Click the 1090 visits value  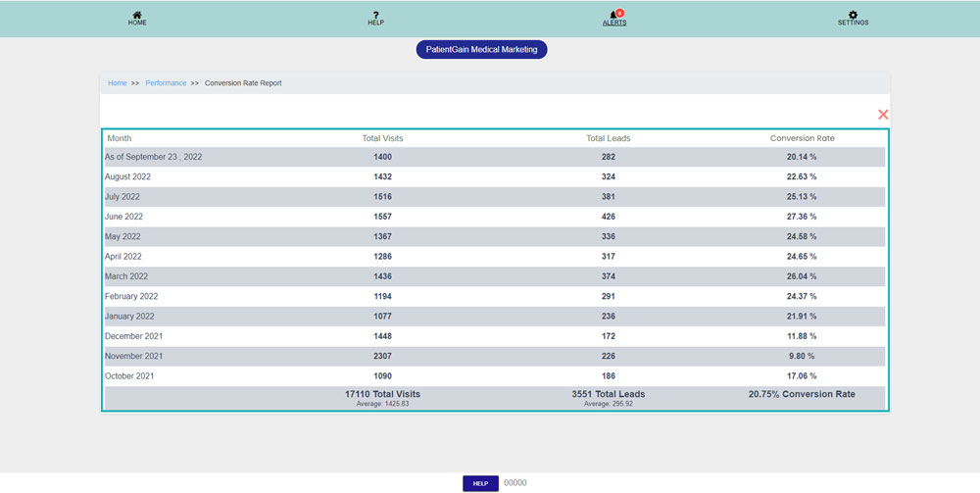coord(382,376)
